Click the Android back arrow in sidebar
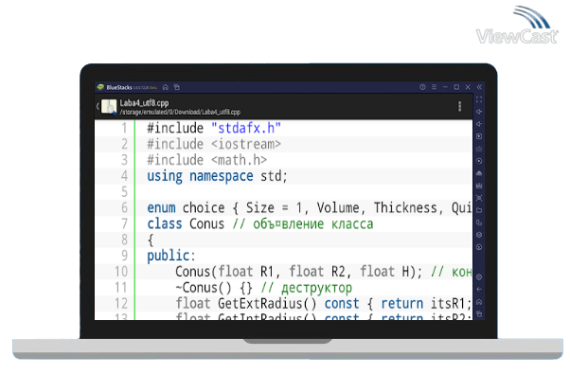 [479, 290]
